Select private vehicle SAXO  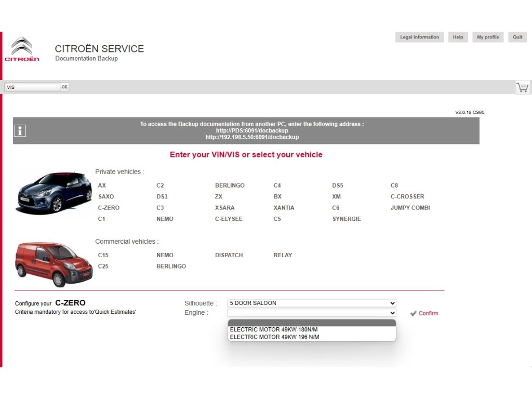click(106, 196)
